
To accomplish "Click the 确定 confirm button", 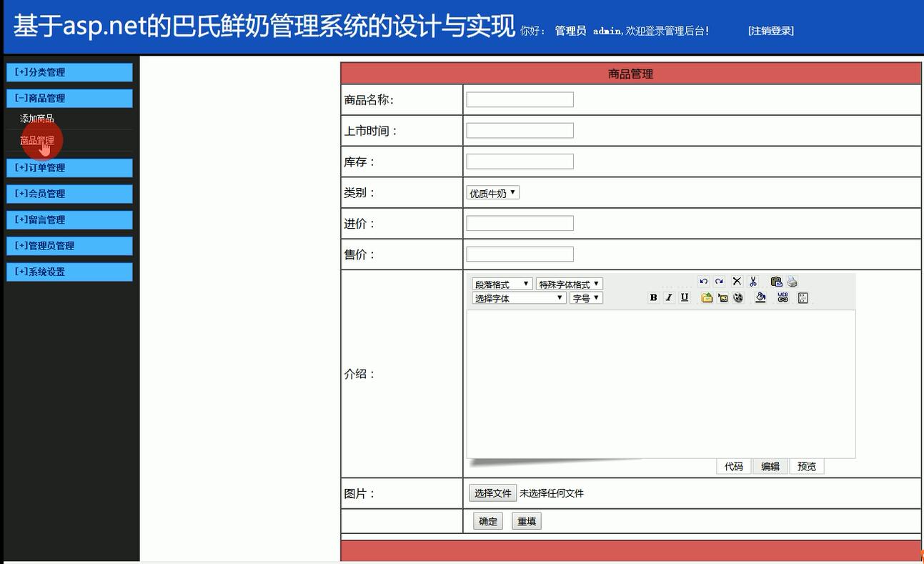I will [x=488, y=521].
